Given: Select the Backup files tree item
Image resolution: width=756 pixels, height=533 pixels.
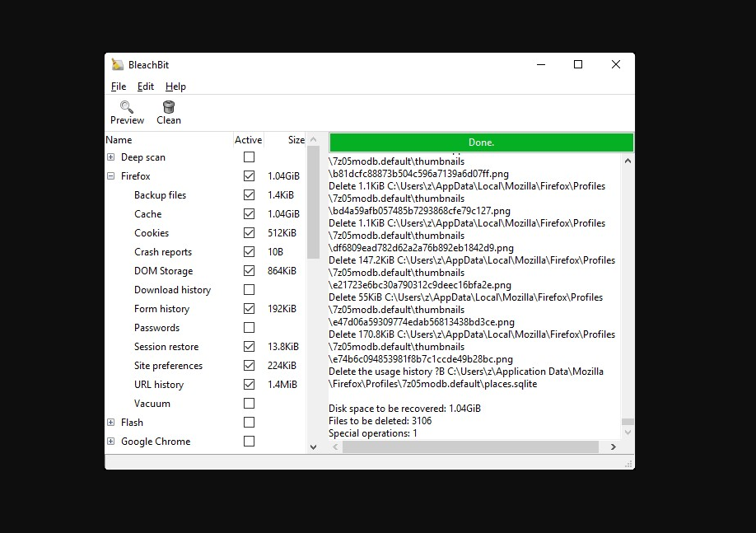Looking at the screenshot, I should click(x=160, y=195).
